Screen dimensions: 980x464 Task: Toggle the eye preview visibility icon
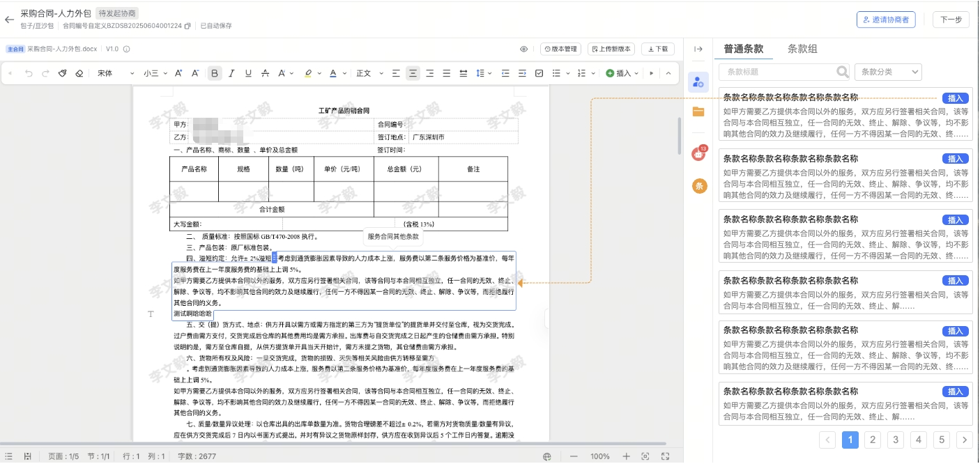[x=524, y=49]
